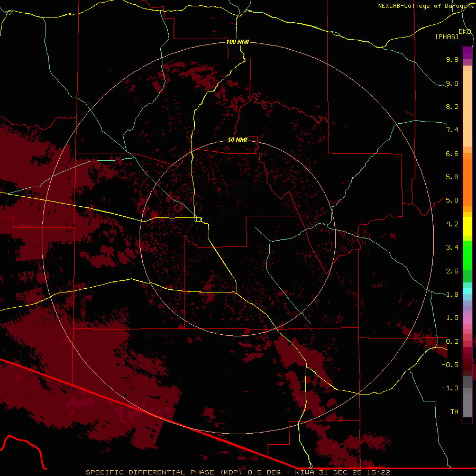Click the cyan segment of the color bar
This screenshot has width=476, height=476.
pos(467,291)
